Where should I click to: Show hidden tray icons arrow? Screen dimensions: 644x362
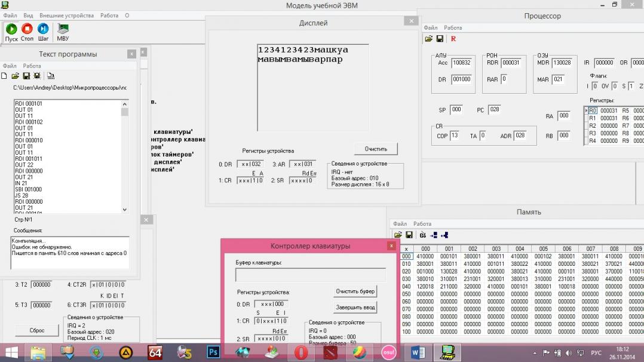pos(534,353)
